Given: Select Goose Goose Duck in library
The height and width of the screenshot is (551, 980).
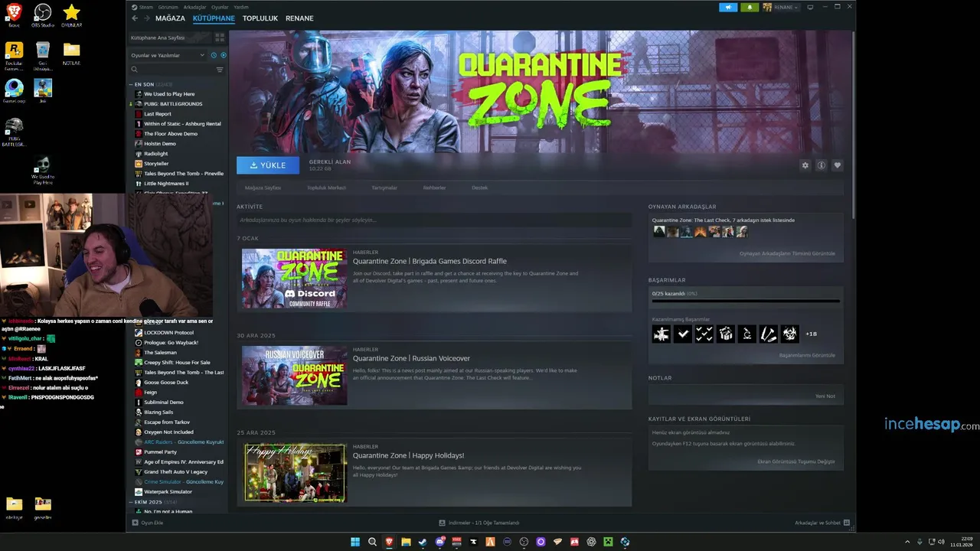Looking at the screenshot, I should coord(166,383).
